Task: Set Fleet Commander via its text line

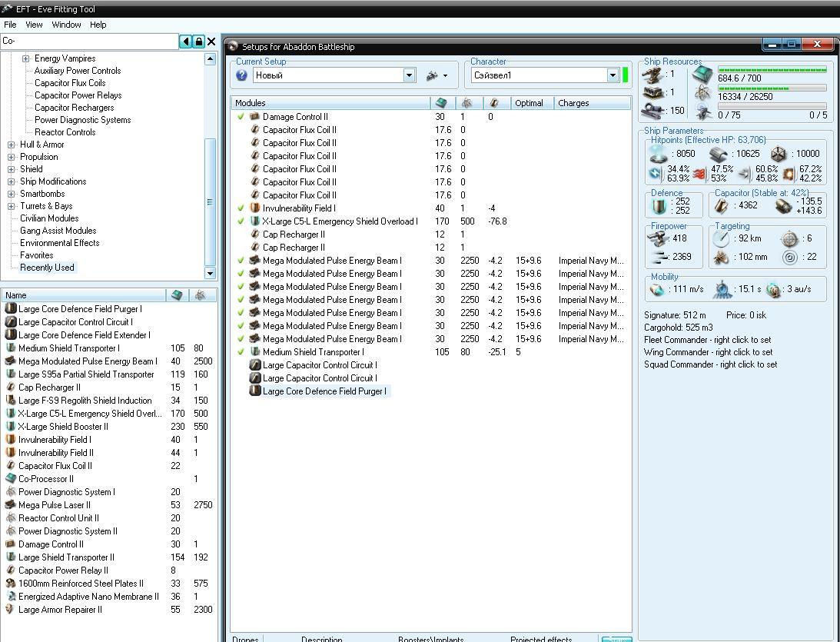Action: [708, 340]
